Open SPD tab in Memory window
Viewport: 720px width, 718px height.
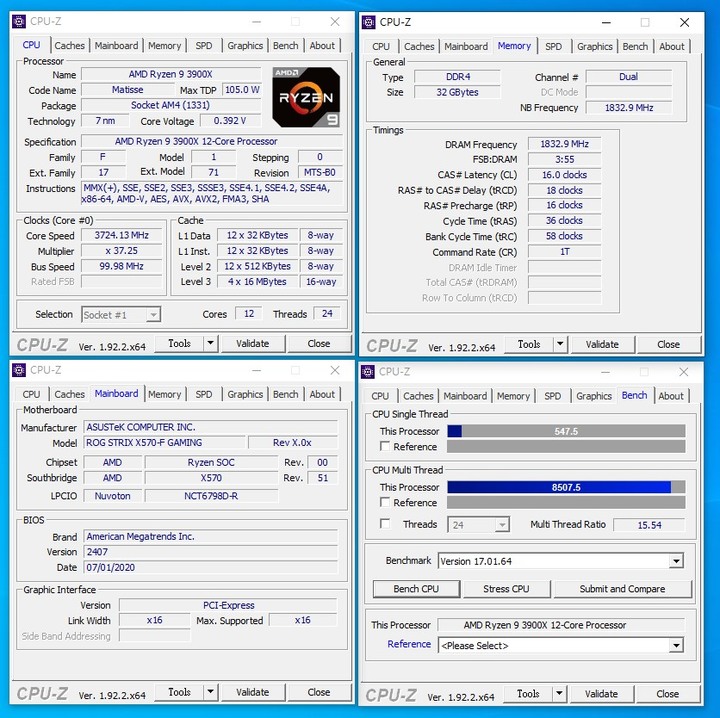(x=553, y=46)
